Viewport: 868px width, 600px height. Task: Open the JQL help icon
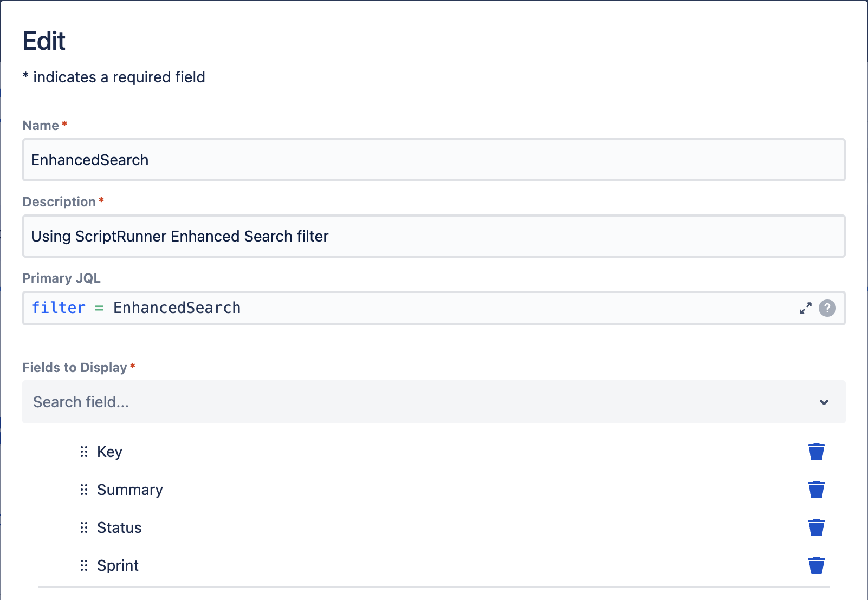point(827,308)
